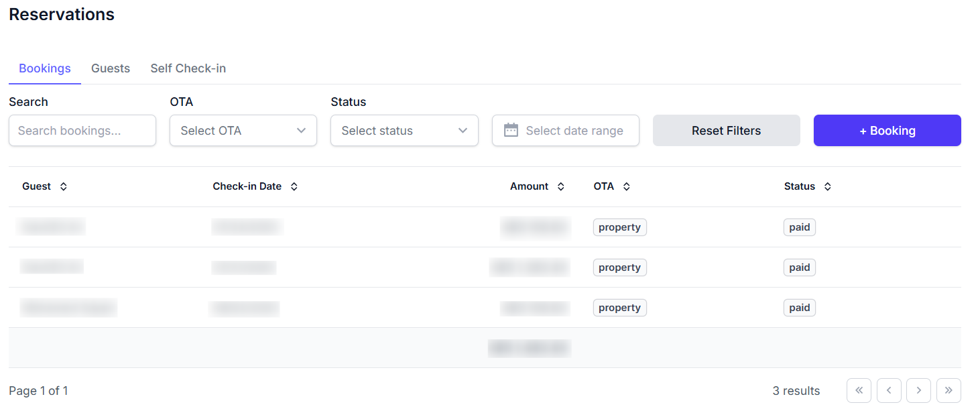This screenshot has height=419, width=980.
Task: Click the calendar icon in date range
Action: pos(511,131)
